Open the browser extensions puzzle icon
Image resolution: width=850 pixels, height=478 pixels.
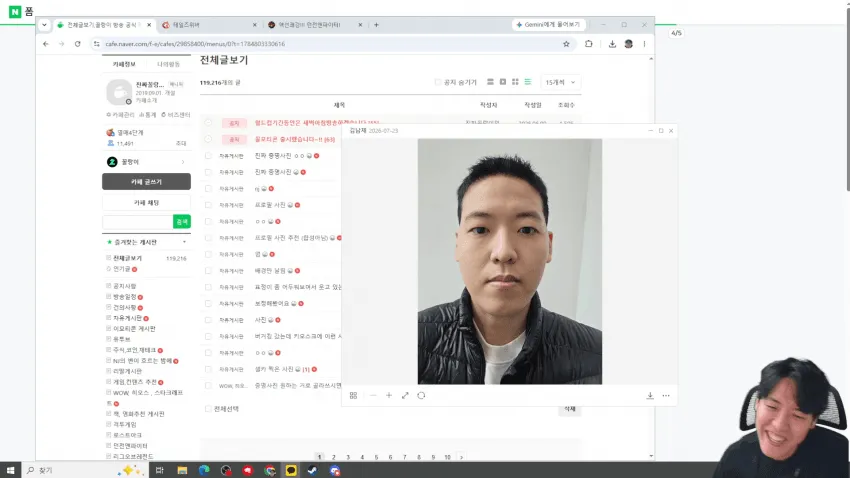point(589,44)
